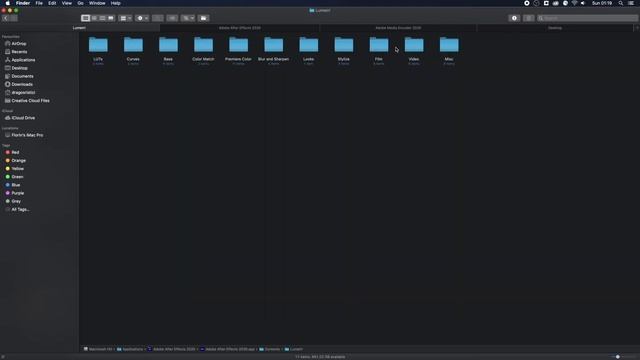Open the Edit menu
This screenshot has height=360, width=640.
(52, 3)
